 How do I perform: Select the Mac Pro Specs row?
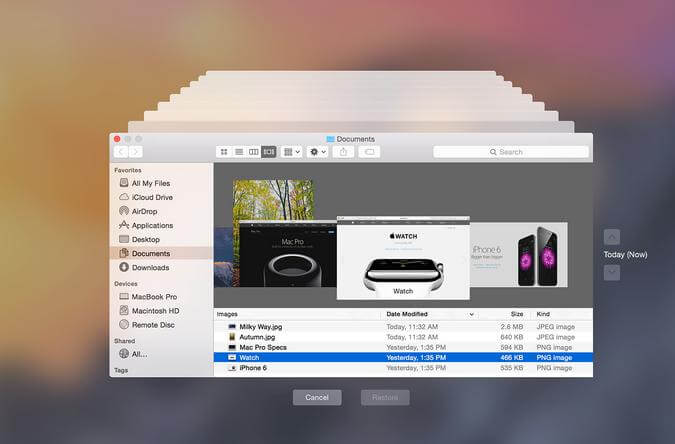[x=403, y=348]
